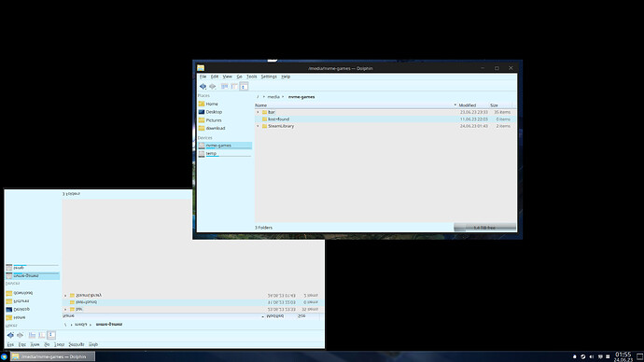Click the 11.06.23 22:03 date cell
644x362 pixels.
point(473,119)
